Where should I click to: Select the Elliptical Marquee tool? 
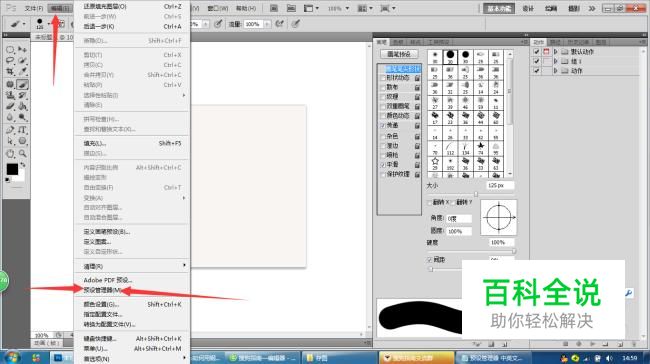(10, 50)
